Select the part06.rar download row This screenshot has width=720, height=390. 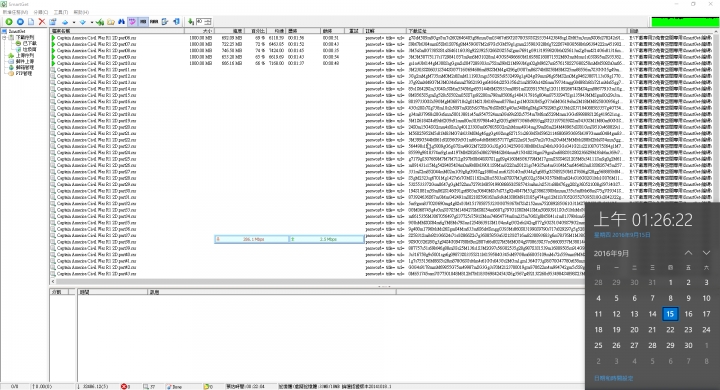(x=383, y=38)
